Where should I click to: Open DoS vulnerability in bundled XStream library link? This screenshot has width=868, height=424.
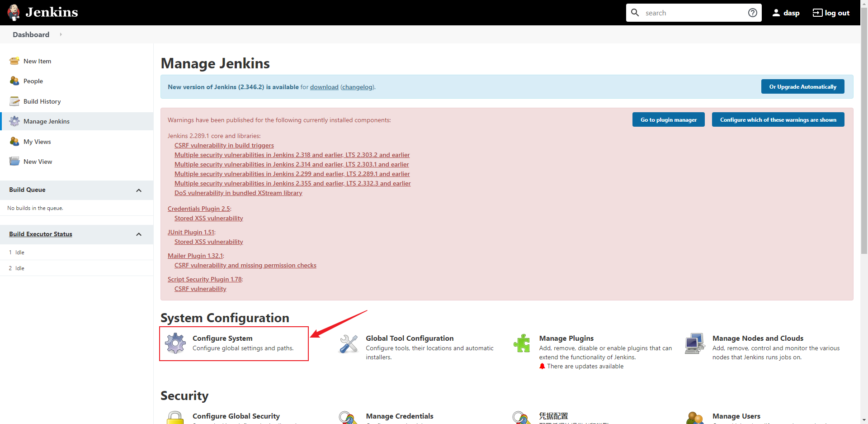[x=238, y=193]
